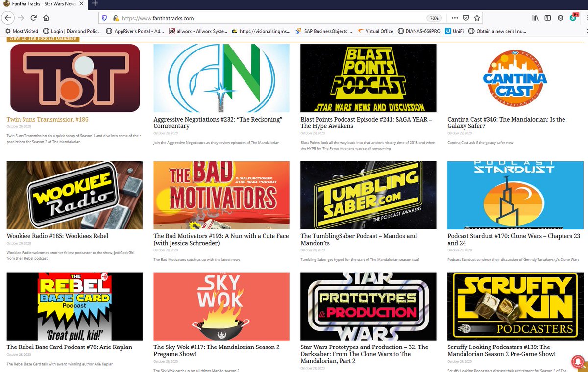Open the SAP BusinessObjects bookmark
Image resolution: width=588 pixels, height=372 pixels.
[324, 31]
